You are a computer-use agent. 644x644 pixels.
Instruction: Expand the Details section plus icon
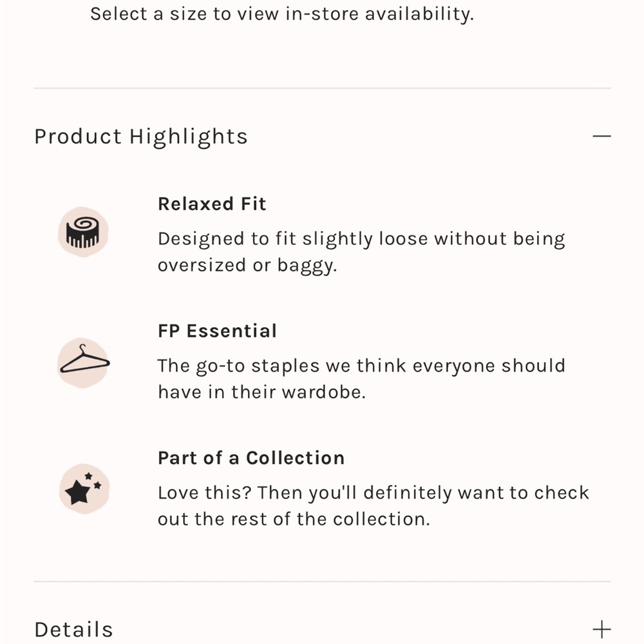click(601, 629)
